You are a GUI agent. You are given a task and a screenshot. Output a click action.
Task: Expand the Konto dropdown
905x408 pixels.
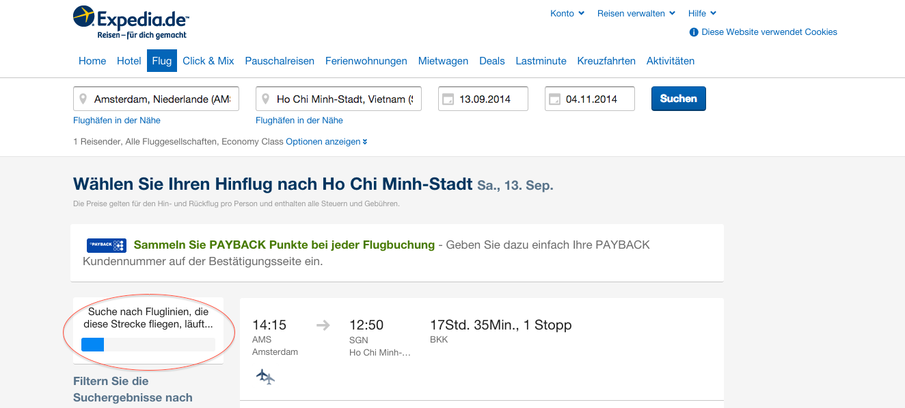pyautogui.click(x=567, y=13)
